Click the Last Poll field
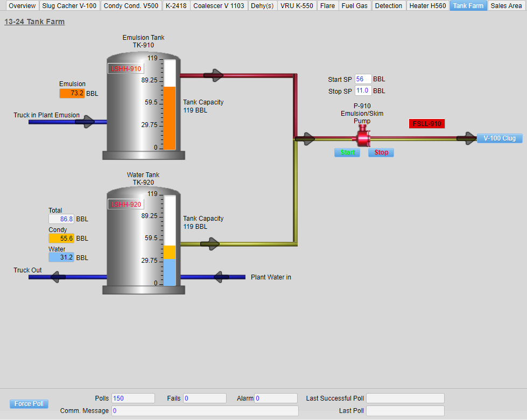 click(405, 411)
